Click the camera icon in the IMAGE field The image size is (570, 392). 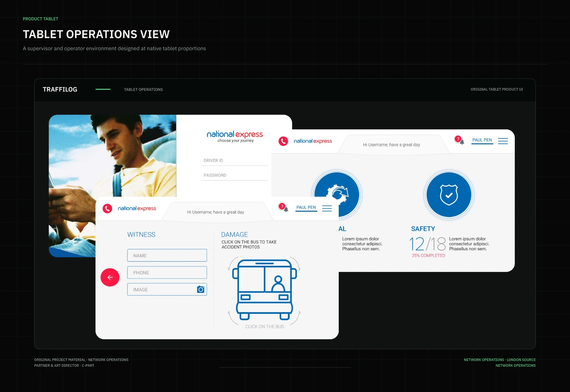[x=201, y=289]
